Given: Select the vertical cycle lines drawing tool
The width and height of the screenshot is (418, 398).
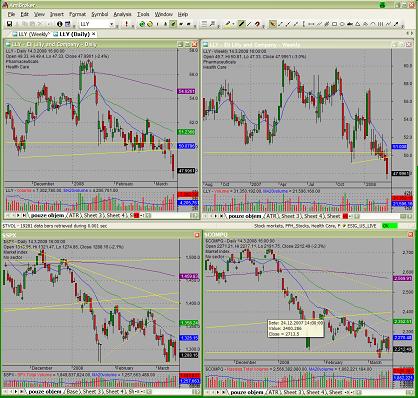Looking at the screenshot, I should [x=381, y=24].
